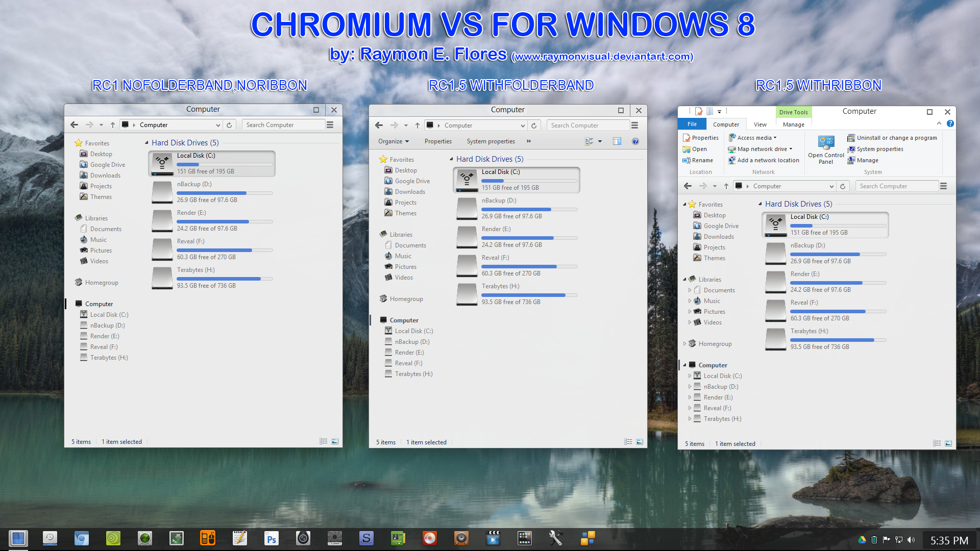Select View tab in ribbon
980x551 pixels.
pyautogui.click(x=760, y=124)
